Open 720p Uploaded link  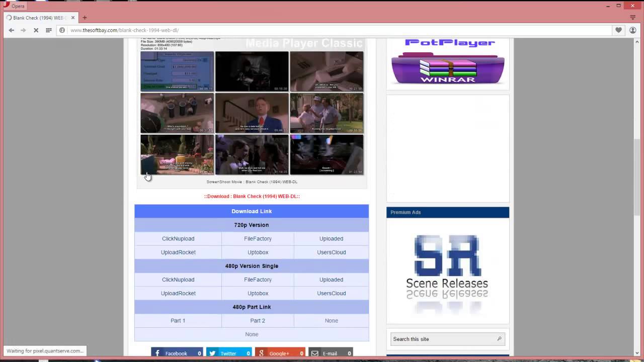[x=331, y=239]
